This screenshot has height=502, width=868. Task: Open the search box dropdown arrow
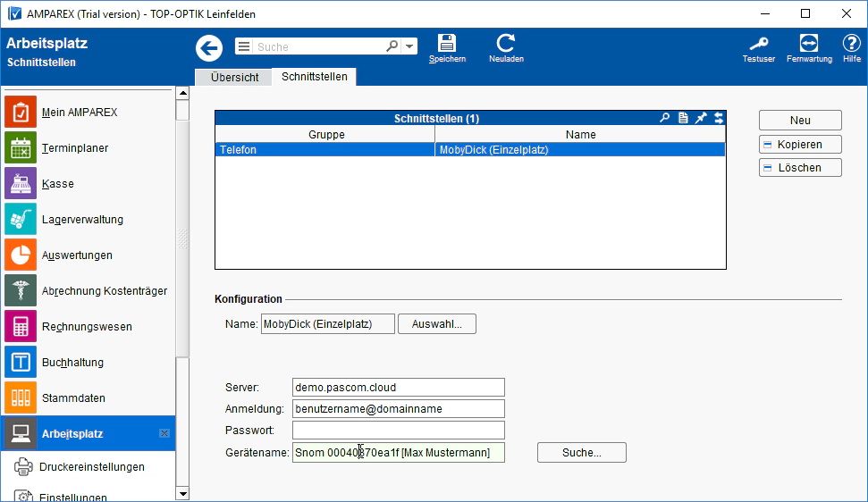[409, 46]
